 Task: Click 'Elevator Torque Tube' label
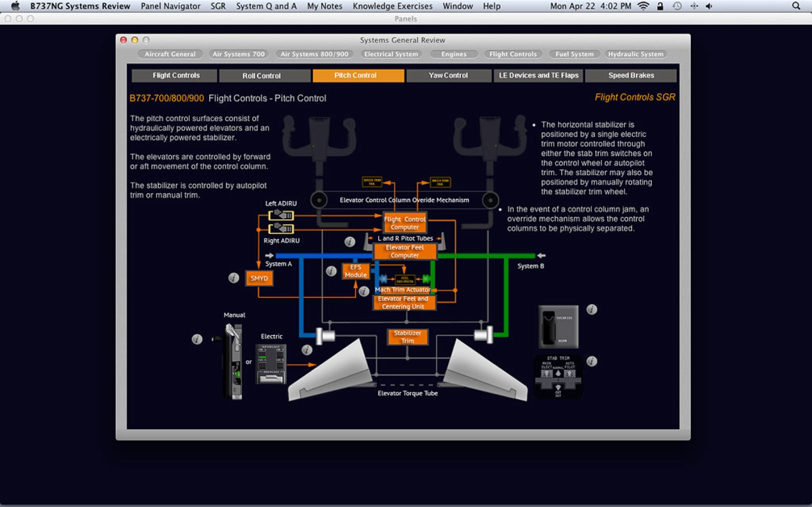407,393
